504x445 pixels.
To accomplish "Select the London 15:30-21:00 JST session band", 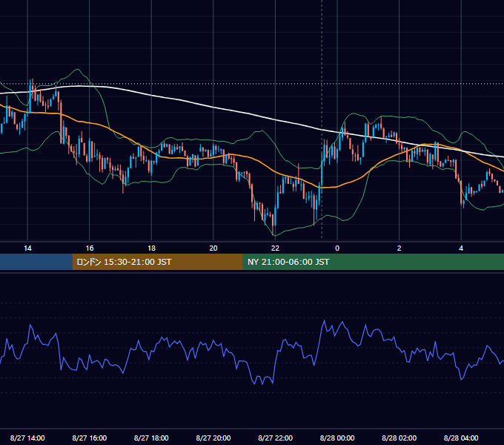I will [x=157, y=262].
